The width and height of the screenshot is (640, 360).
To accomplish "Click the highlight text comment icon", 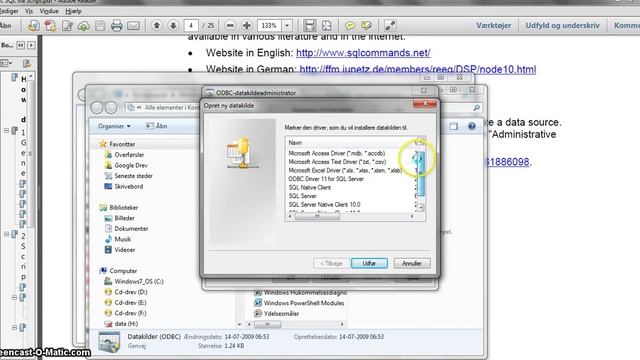I will click(x=367, y=26).
